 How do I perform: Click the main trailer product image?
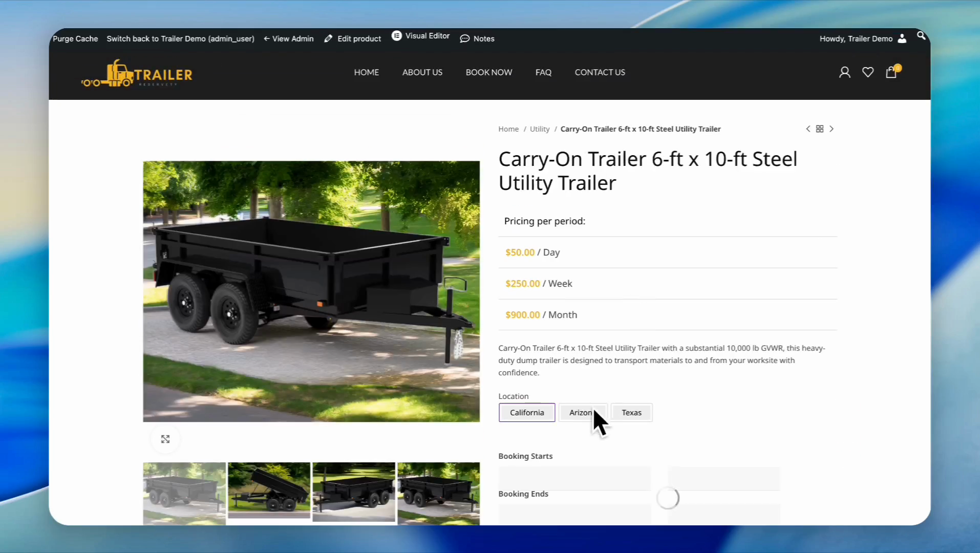311,291
